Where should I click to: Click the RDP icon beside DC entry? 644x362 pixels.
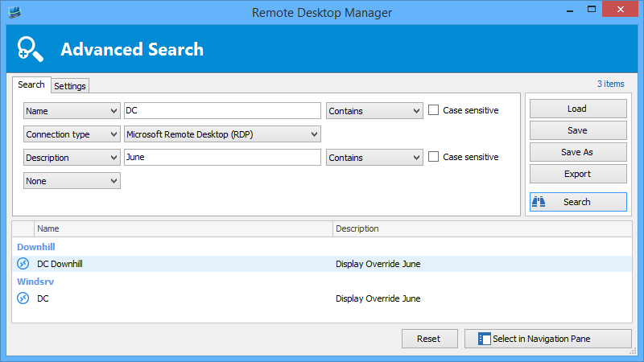click(23, 298)
